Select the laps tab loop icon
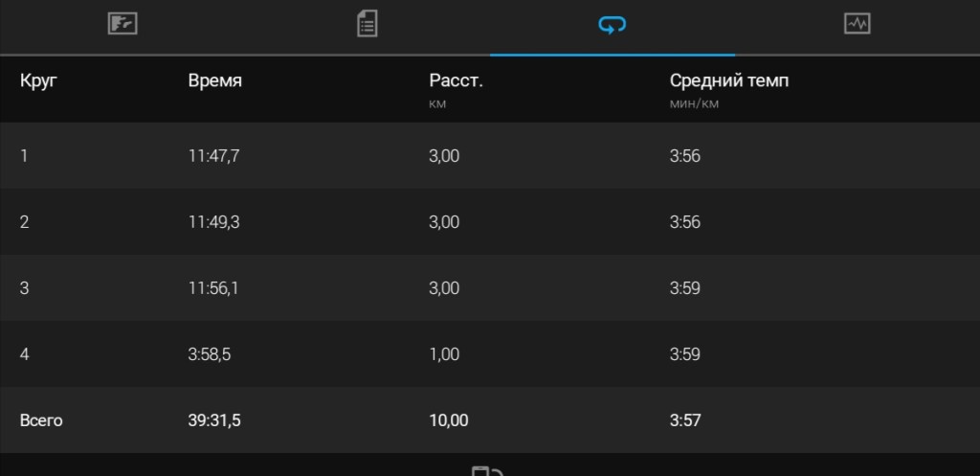The image size is (980, 476). point(612,25)
